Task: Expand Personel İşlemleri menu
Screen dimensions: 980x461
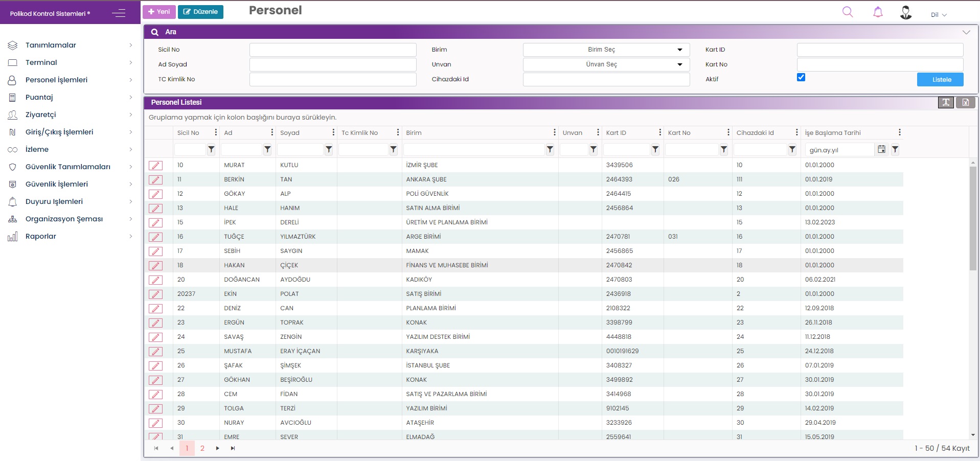Action: point(70,80)
